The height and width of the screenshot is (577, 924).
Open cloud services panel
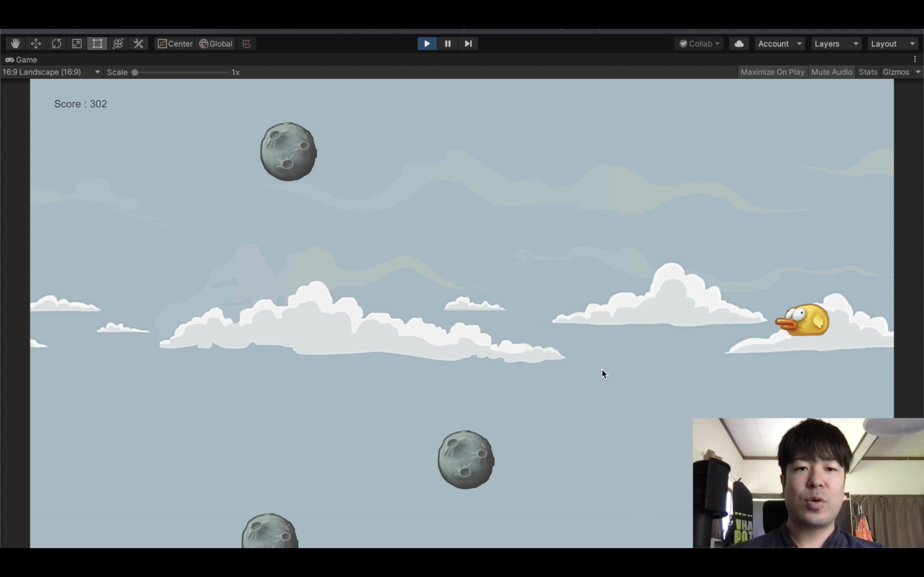pos(739,44)
